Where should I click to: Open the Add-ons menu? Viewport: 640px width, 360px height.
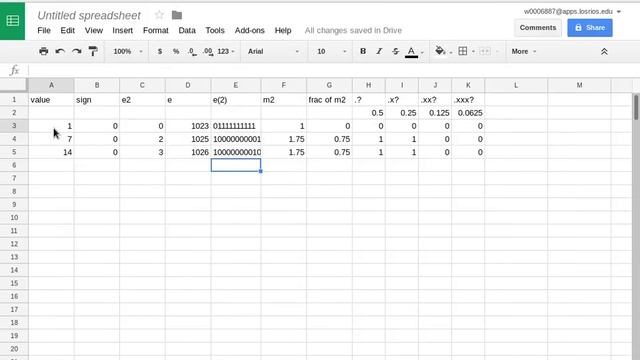249,30
